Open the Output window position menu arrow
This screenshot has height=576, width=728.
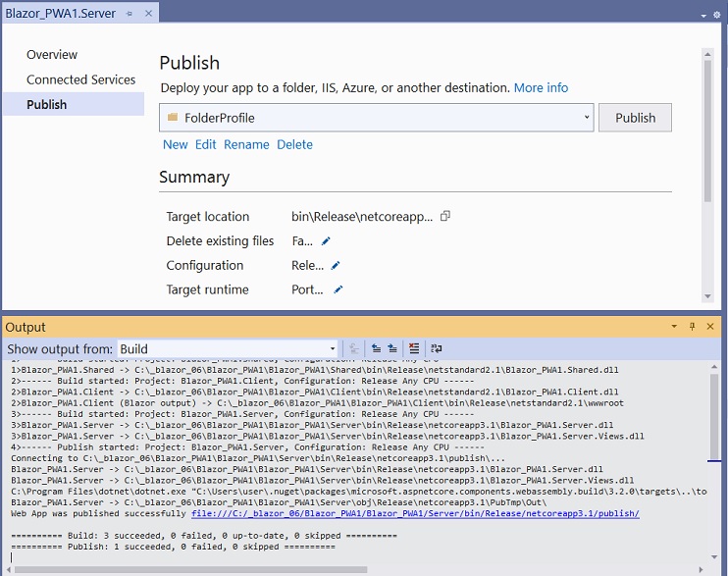click(675, 326)
